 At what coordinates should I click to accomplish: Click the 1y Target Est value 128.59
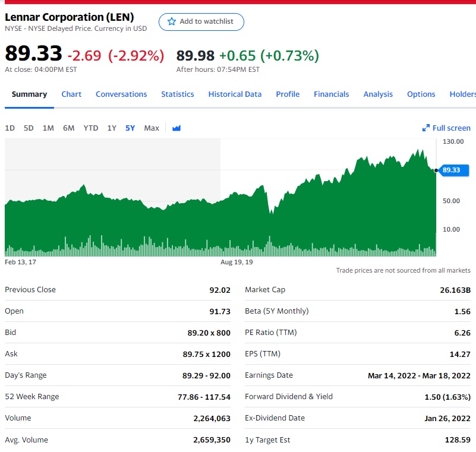[x=458, y=440]
